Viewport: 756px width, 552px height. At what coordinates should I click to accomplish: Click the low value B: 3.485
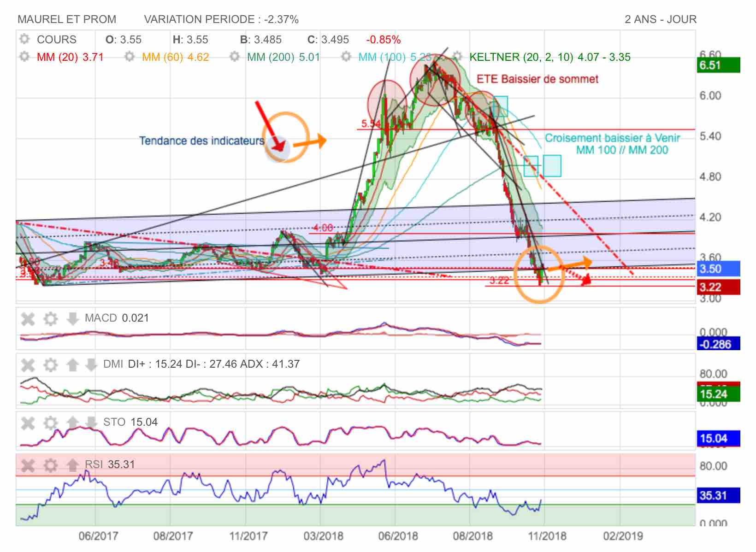tap(260, 40)
